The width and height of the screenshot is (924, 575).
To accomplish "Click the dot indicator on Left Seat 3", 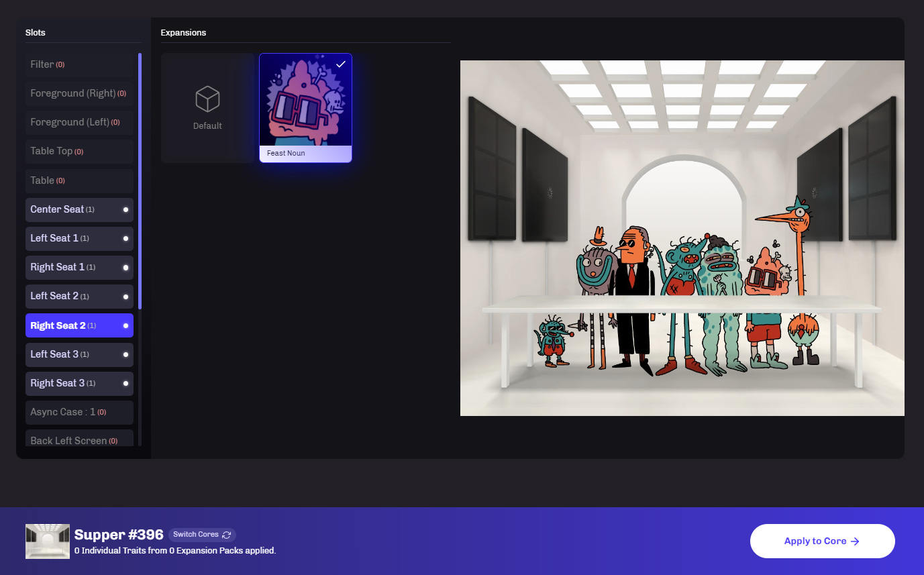I will (125, 354).
